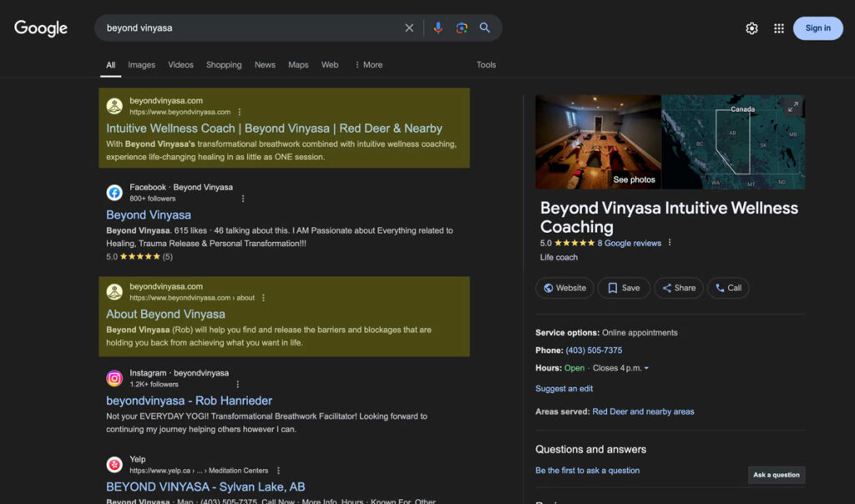Expand hours dropdown next to 'Closes 4 p.m.'
Viewport: 855px width, 504px height.
pyautogui.click(x=647, y=368)
